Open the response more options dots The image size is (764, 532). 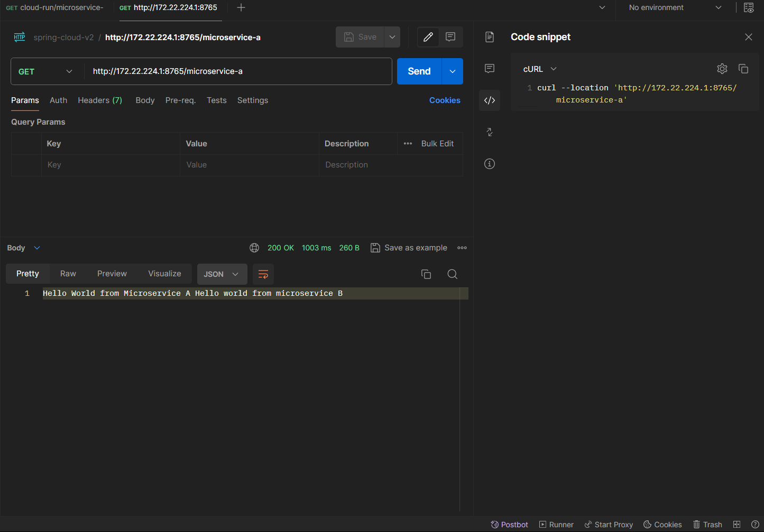tap(462, 248)
